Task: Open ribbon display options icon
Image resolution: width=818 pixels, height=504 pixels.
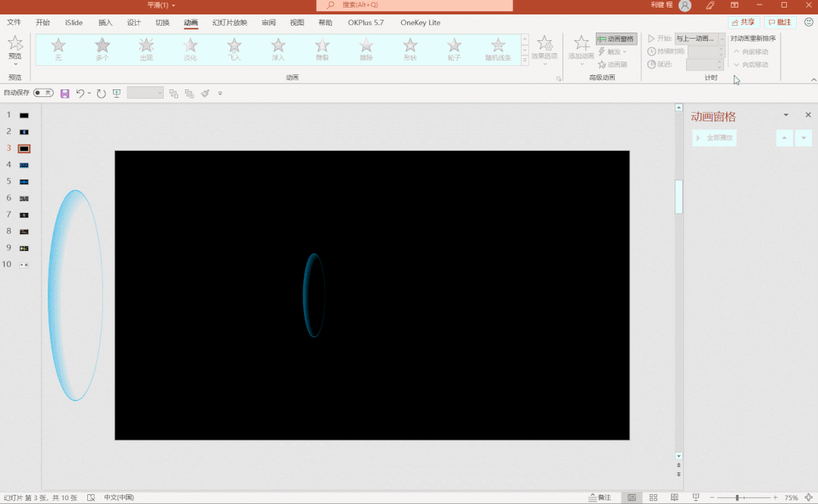Action: [x=735, y=5]
